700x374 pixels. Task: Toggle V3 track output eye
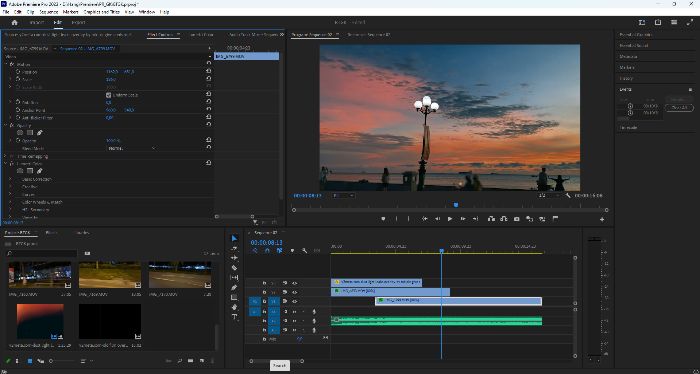point(294,283)
